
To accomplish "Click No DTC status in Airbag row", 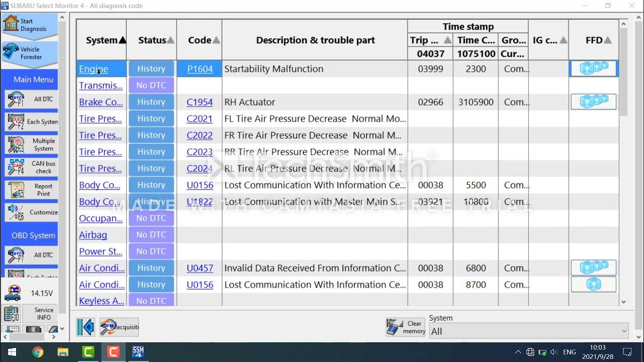I will pos(151,235).
